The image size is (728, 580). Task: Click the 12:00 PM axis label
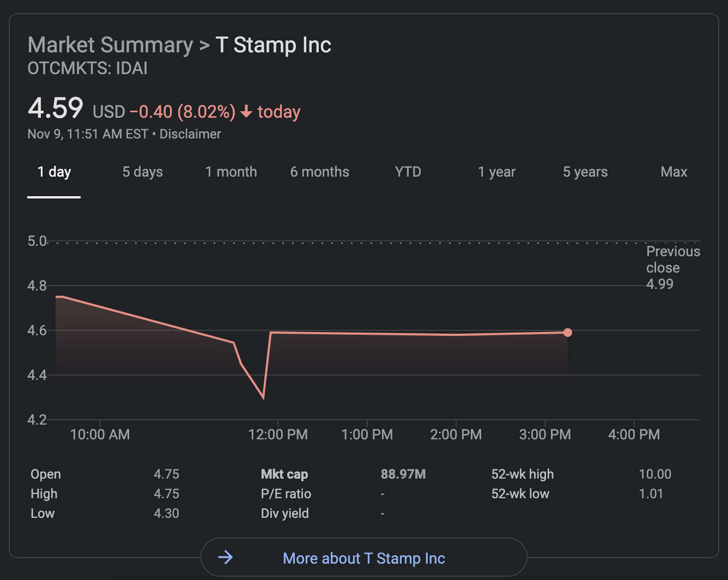click(x=278, y=434)
